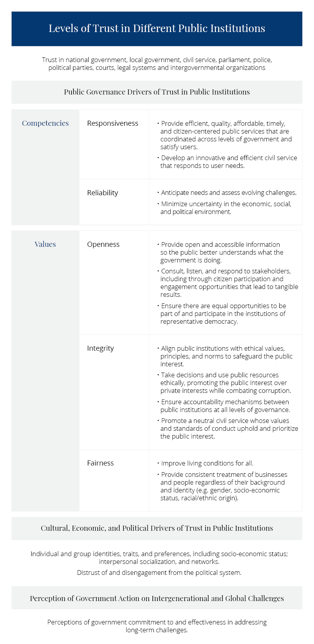Select the "Perceptions of government commitment" paragraph

(157, 626)
